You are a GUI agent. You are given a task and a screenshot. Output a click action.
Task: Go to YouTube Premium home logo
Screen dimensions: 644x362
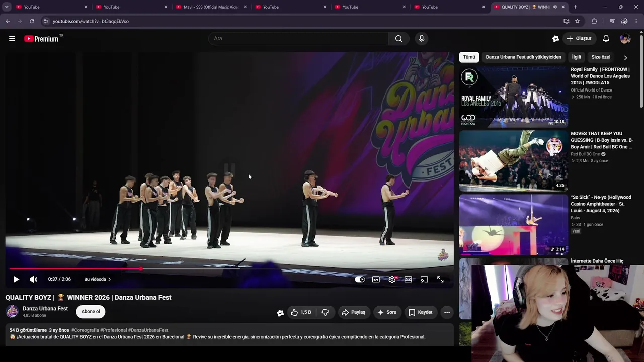41,39
